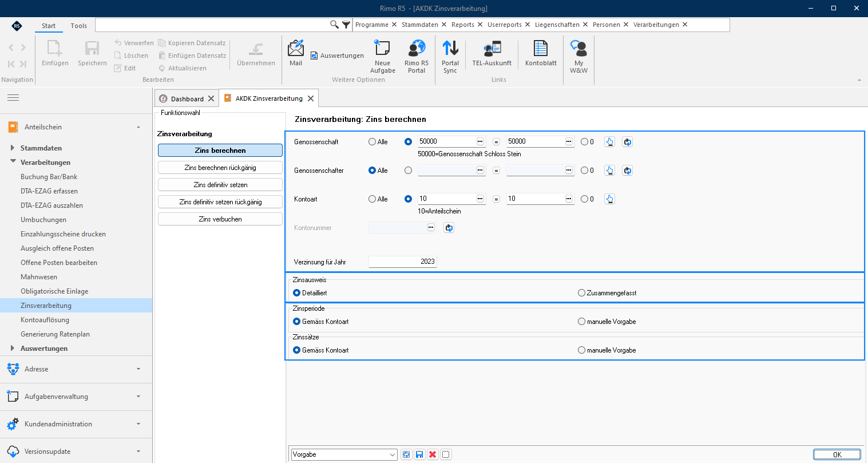Click the Auswertungen ribbon item
Screen dimensions: 868x463
click(x=338, y=56)
